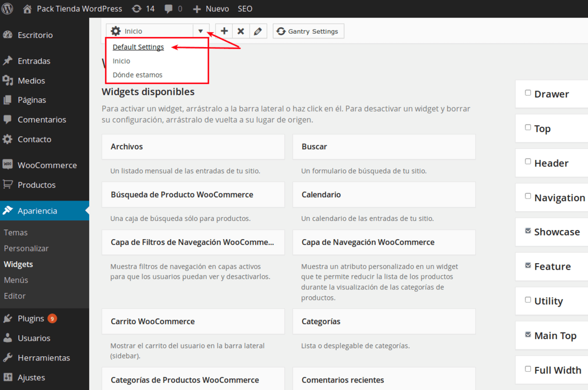Image resolution: width=588 pixels, height=390 pixels.
Task: Open the updates icon showing 14
Action: pyautogui.click(x=137, y=9)
